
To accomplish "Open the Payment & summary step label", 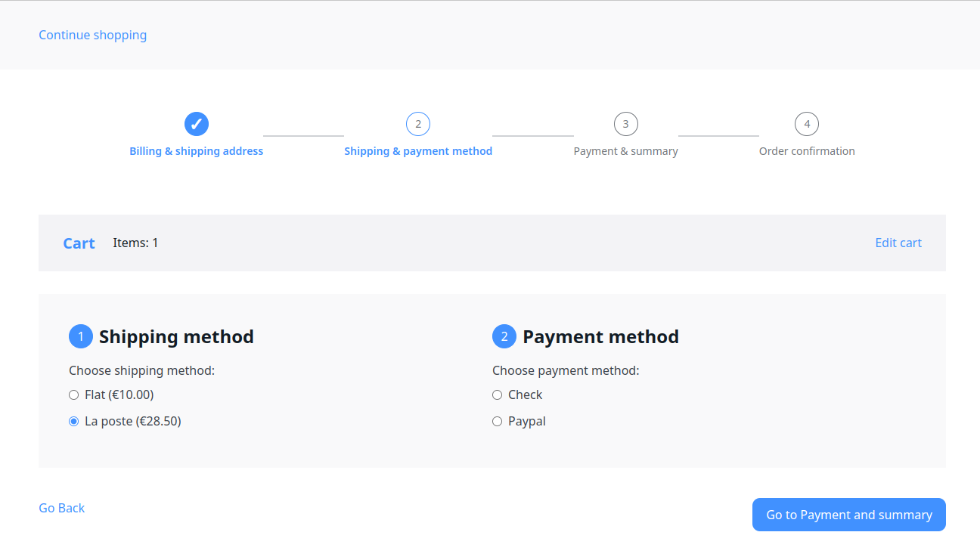I will pyautogui.click(x=625, y=151).
